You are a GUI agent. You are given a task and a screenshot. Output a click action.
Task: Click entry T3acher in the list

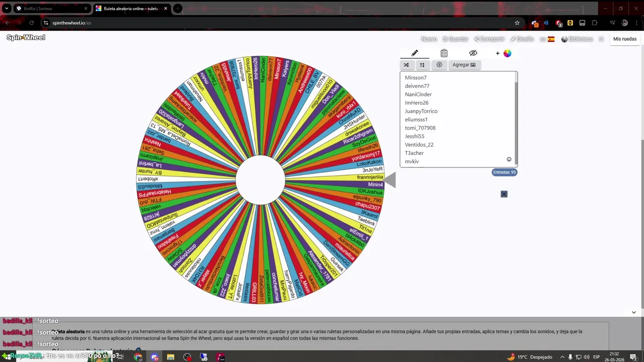pyautogui.click(x=414, y=153)
